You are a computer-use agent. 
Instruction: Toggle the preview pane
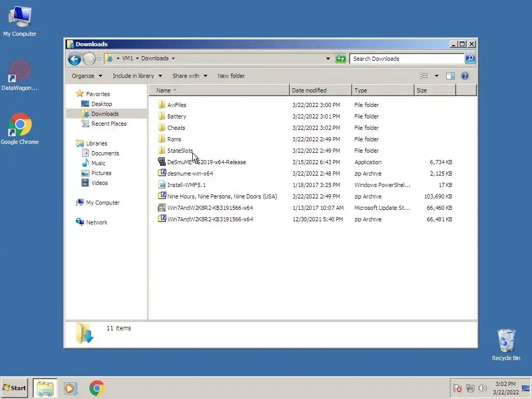(450, 76)
